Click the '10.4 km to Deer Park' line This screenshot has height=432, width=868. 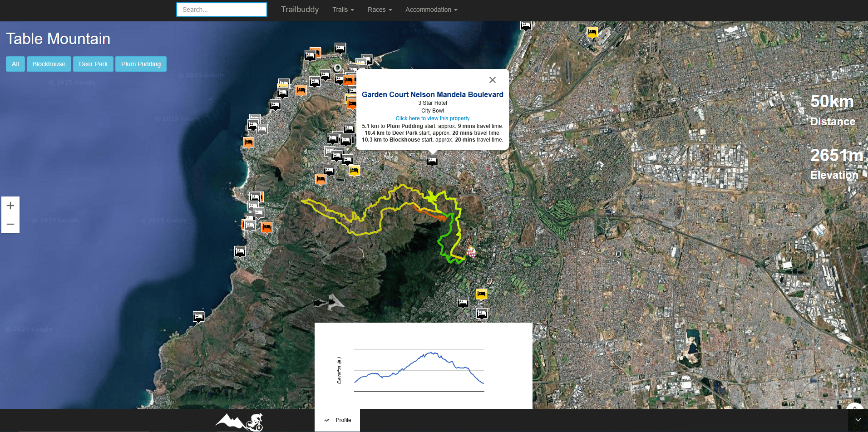433,133
